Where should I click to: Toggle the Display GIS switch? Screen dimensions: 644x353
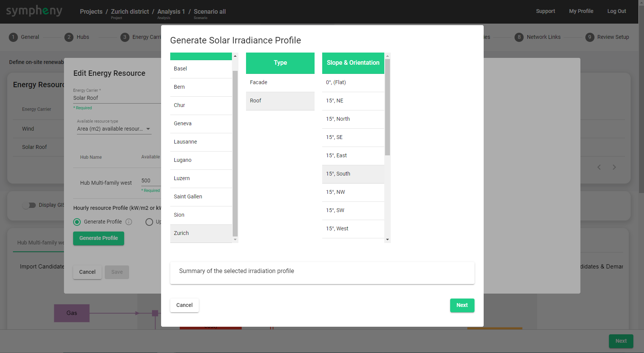29,205
